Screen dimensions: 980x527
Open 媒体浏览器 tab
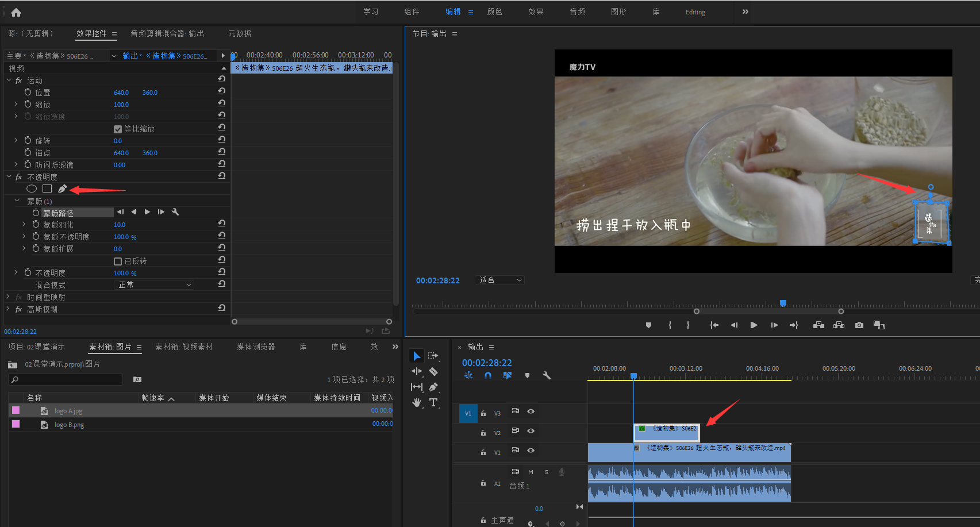pos(256,347)
